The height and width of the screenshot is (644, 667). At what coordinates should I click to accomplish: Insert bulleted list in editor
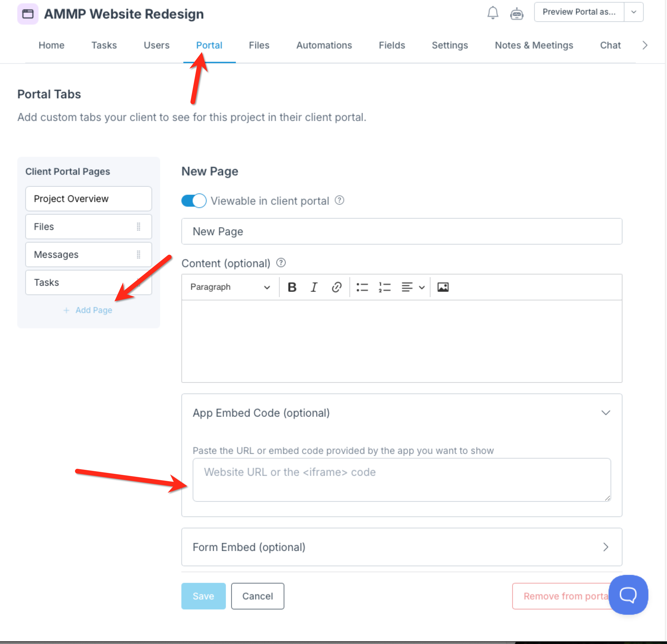point(362,287)
